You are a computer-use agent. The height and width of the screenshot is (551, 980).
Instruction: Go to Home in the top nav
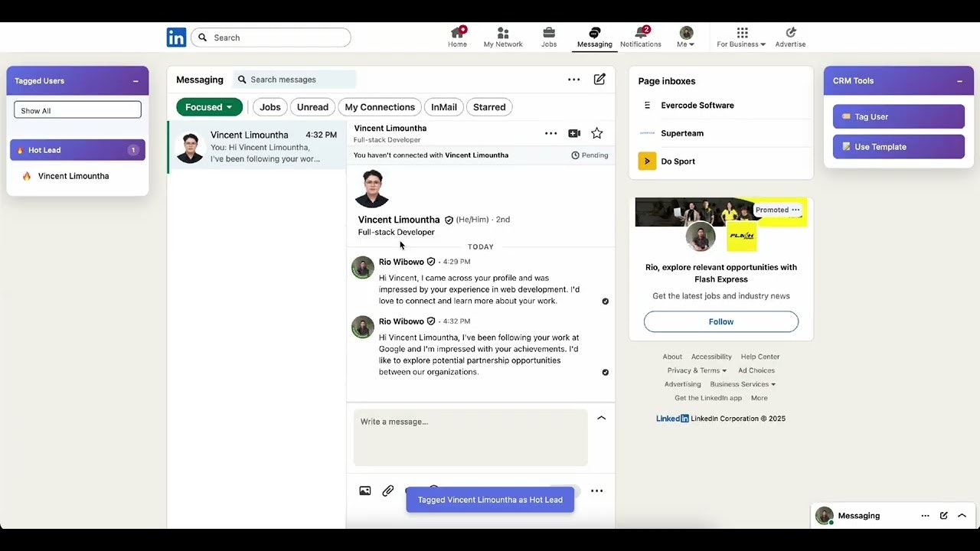(457, 37)
